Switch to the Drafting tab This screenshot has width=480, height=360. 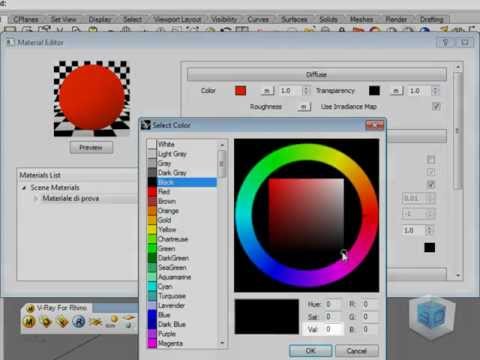click(431, 20)
